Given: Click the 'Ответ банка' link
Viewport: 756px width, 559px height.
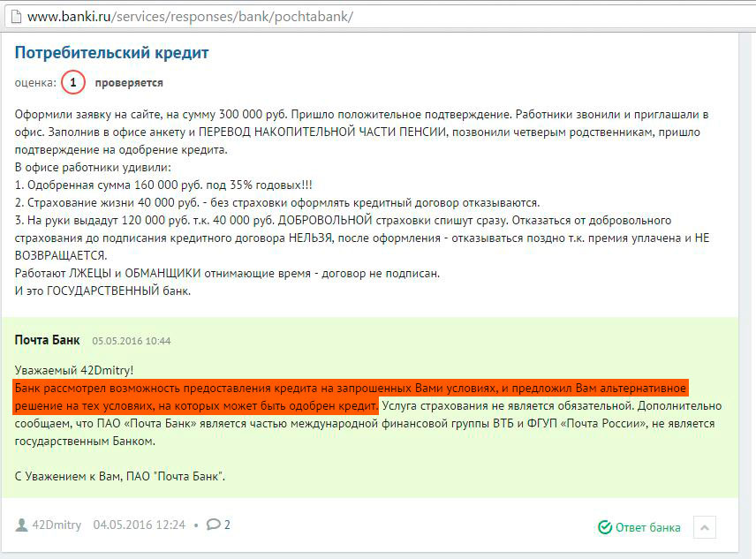Looking at the screenshot, I should coord(647,528).
